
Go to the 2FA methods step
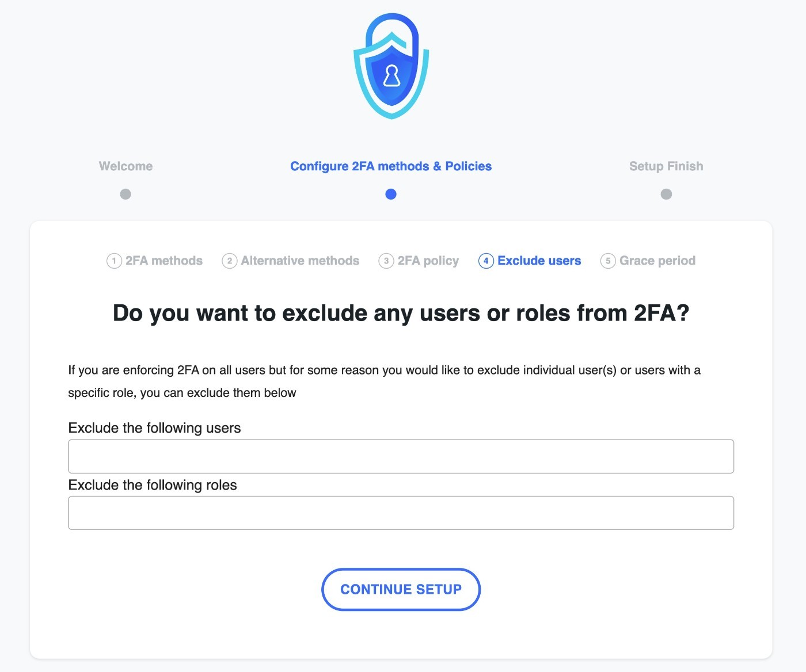(164, 261)
